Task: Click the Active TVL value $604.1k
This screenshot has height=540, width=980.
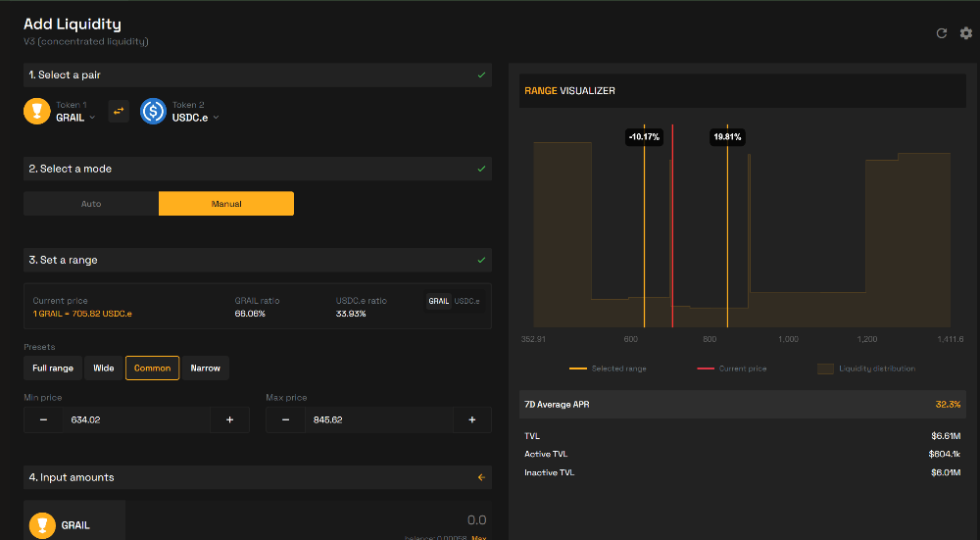Action: (945, 455)
